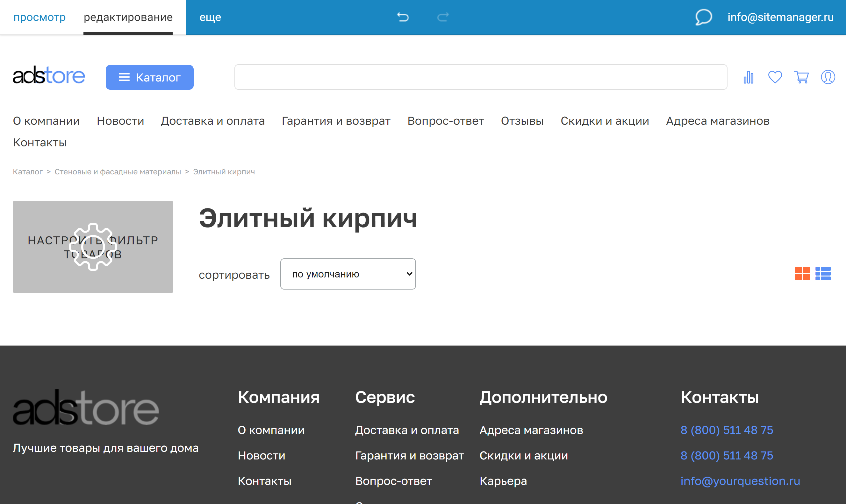Select 'Скидки и акции' in navigation

click(x=605, y=121)
